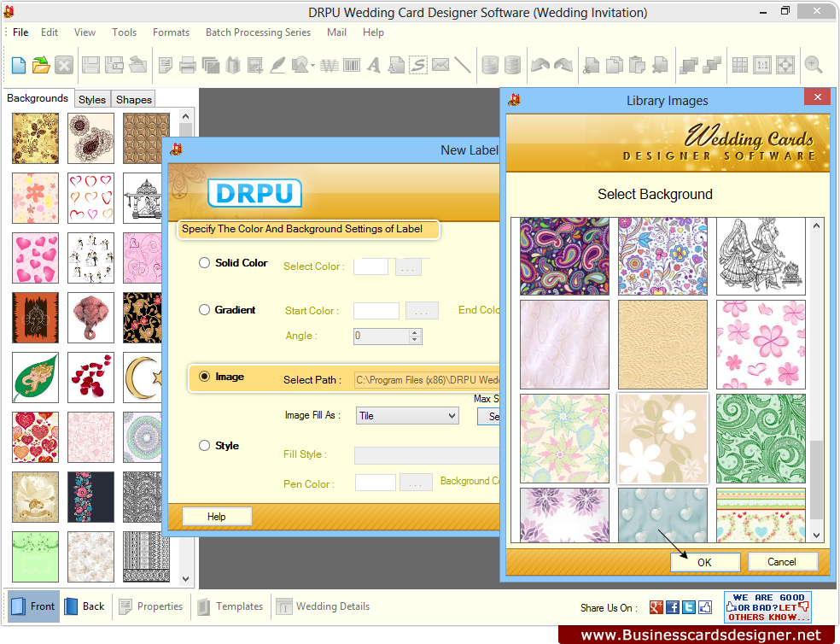Click the 1:1 actual size icon
The height and width of the screenshot is (644, 840).
click(762, 66)
